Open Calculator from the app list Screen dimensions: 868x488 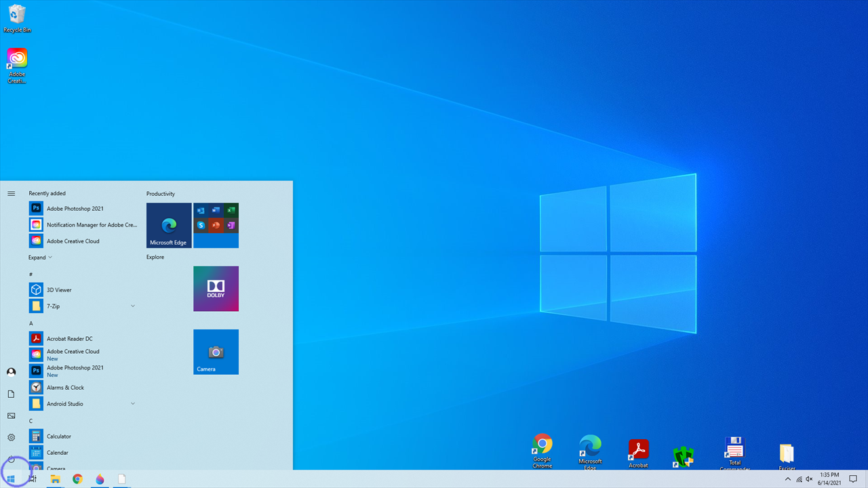point(83,436)
